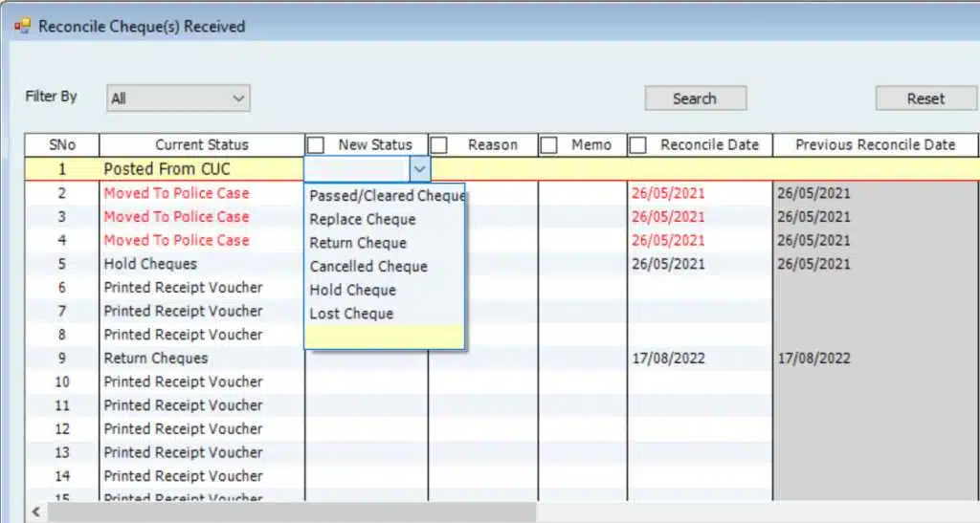Click the Previous Reconcile Date column header
Screen dimensions: 980x523
coord(876,145)
